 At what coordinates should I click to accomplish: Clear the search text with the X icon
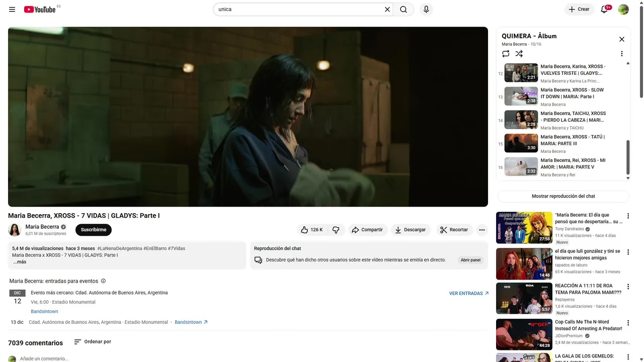pyautogui.click(x=387, y=10)
